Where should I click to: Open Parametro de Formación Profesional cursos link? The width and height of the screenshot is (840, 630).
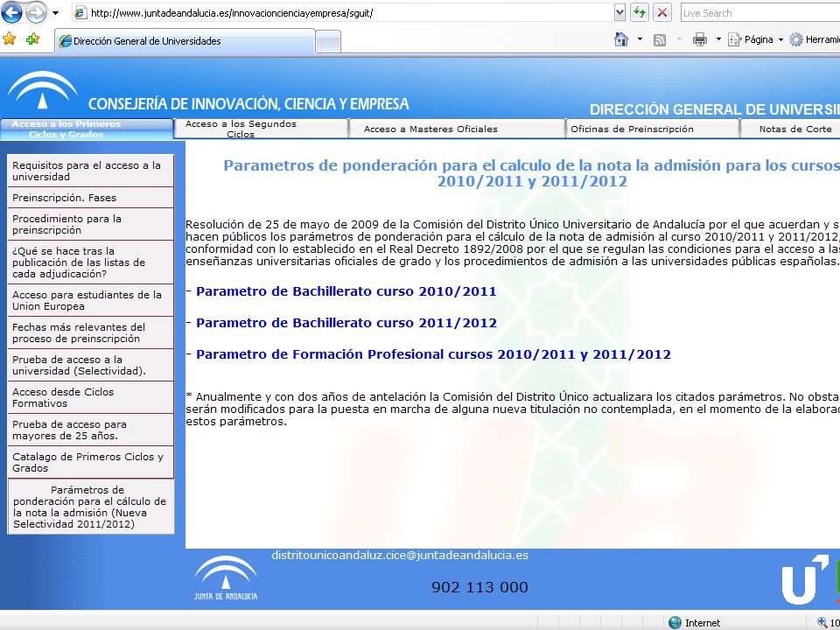coord(433,354)
